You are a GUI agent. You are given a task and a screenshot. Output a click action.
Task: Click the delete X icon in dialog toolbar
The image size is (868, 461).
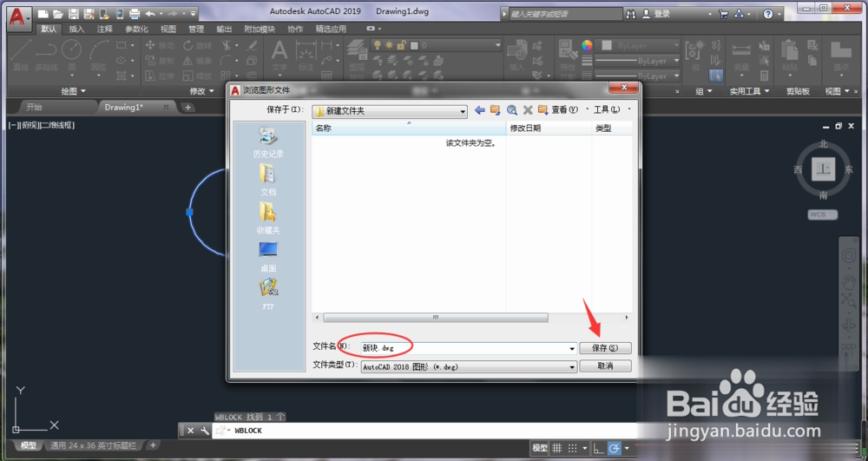528,110
